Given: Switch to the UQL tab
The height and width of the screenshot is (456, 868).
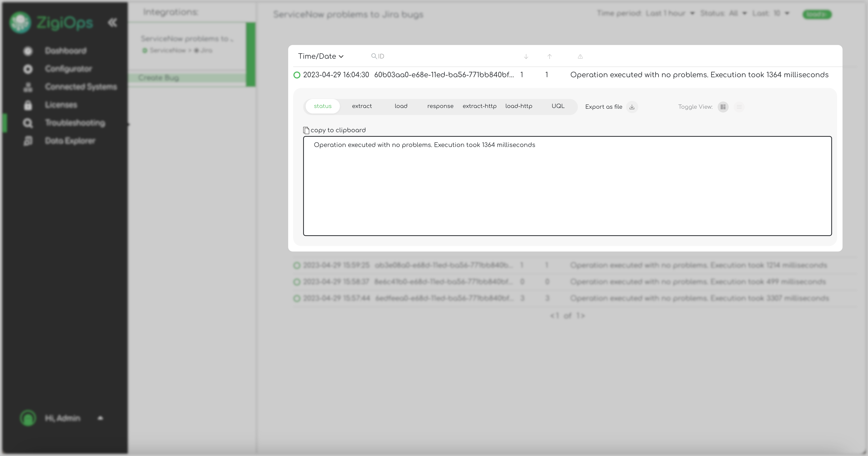Looking at the screenshot, I should pyautogui.click(x=558, y=106).
